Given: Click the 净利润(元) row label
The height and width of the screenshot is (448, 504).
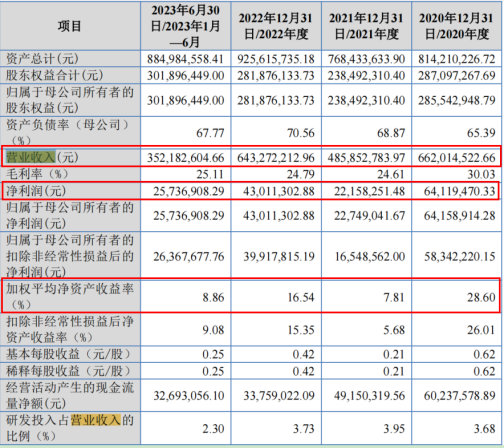Looking at the screenshot, I should 36,191.
